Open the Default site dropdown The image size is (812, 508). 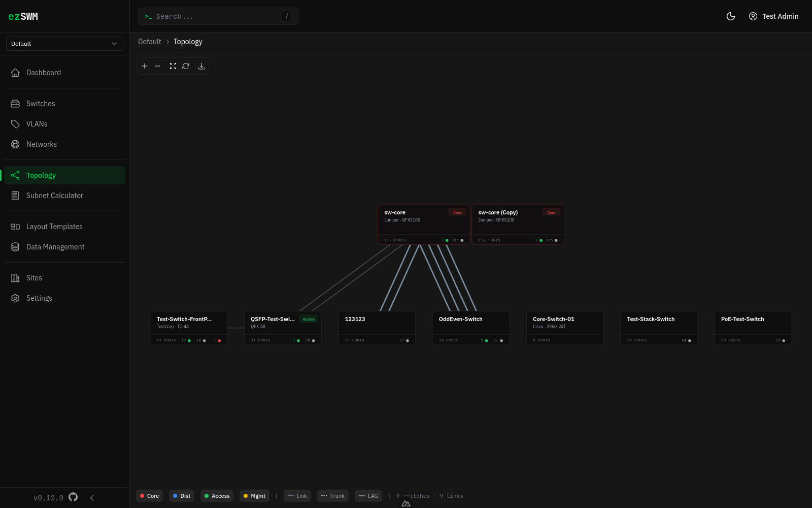tap(64, 44)
